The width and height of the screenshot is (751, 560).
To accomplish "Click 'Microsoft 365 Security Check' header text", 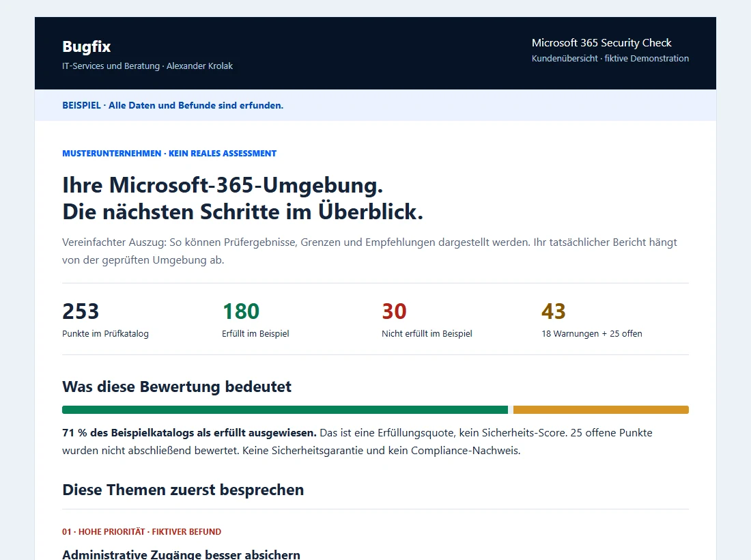I will 601,42.
